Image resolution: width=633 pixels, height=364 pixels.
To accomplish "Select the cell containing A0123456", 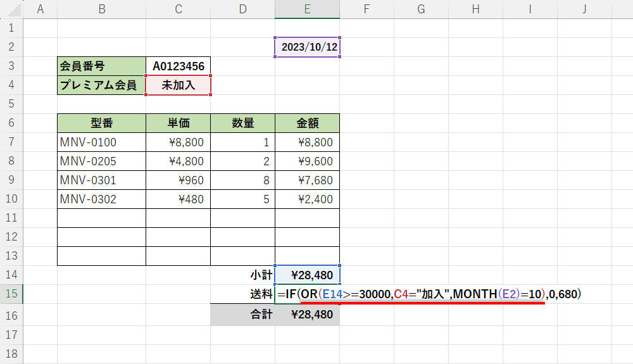I will tap(179, 66).
